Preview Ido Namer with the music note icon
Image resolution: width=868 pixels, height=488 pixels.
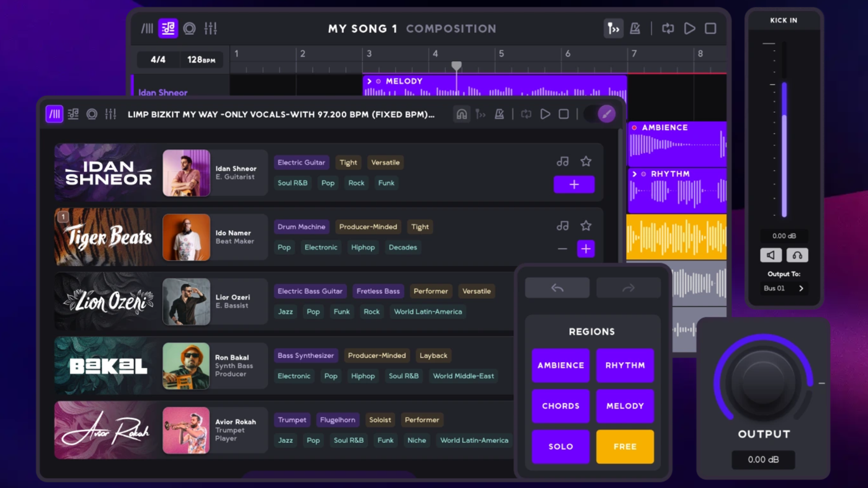point(562,225)
